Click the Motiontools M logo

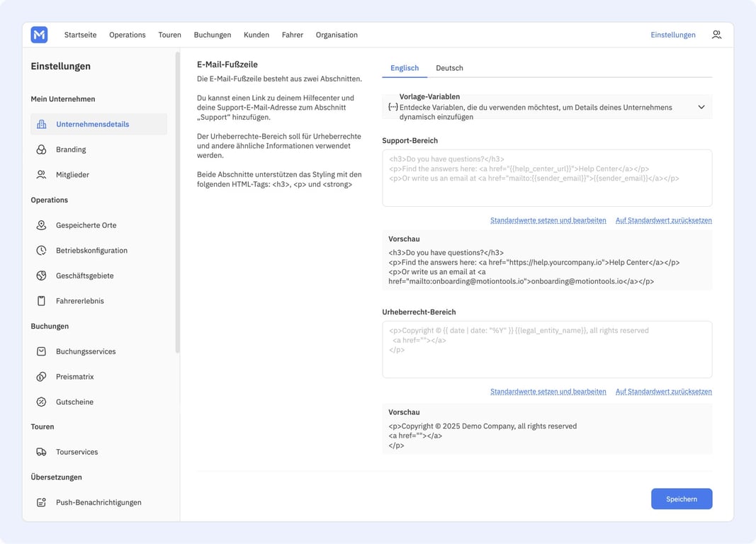point(39,35)
